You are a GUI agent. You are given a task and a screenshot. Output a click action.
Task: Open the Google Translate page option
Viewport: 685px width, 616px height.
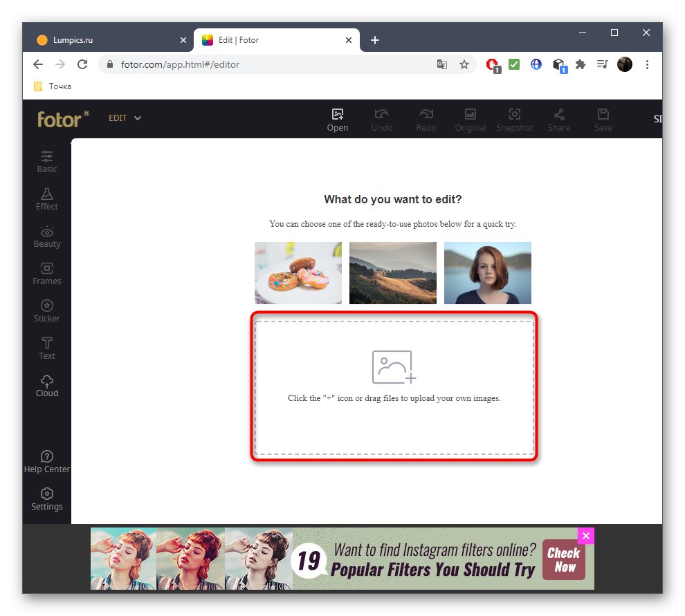(x=442, y=64)
